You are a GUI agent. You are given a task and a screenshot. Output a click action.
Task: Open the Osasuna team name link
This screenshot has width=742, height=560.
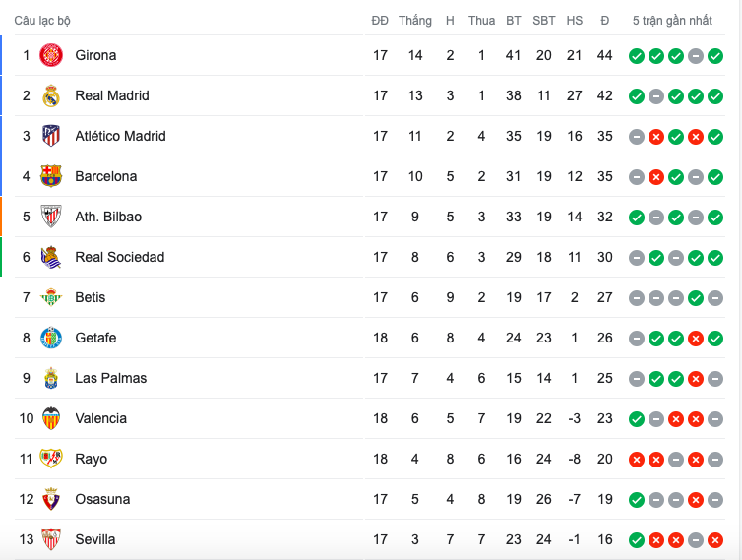(x=102, y=499)
